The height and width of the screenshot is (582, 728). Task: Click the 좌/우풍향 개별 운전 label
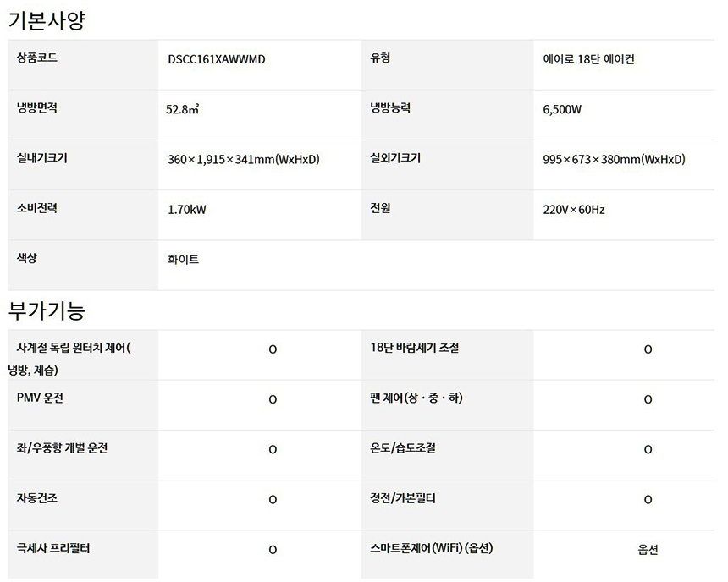point(62,448)
